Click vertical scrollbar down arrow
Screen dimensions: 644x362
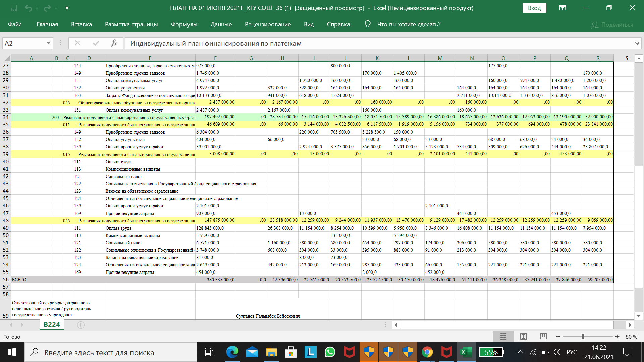coord(639,316)
